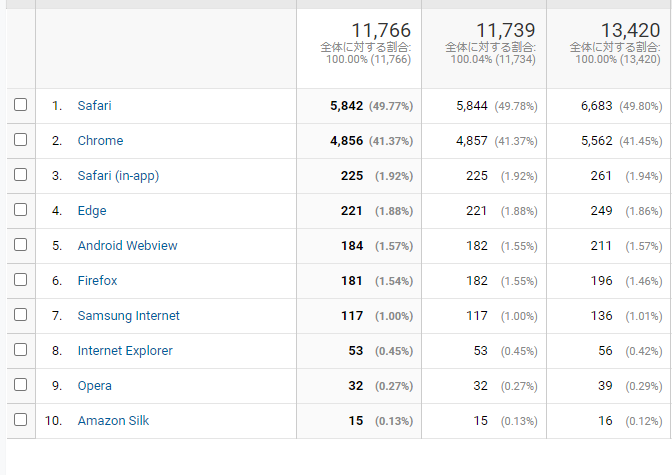This screenshot has height=475, width=672.
Task: Select the Chrome row checkbox
Action: 21,140
